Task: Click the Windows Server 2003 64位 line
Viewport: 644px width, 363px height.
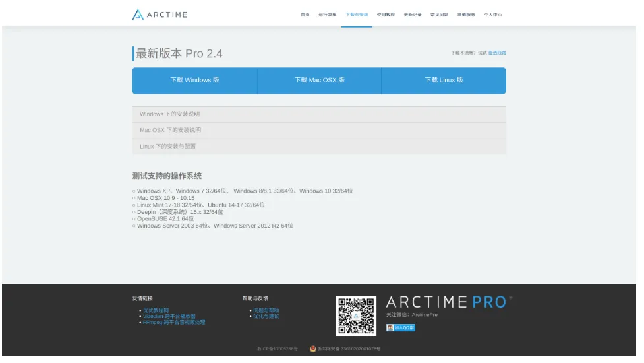Action: tap(215, 226)
